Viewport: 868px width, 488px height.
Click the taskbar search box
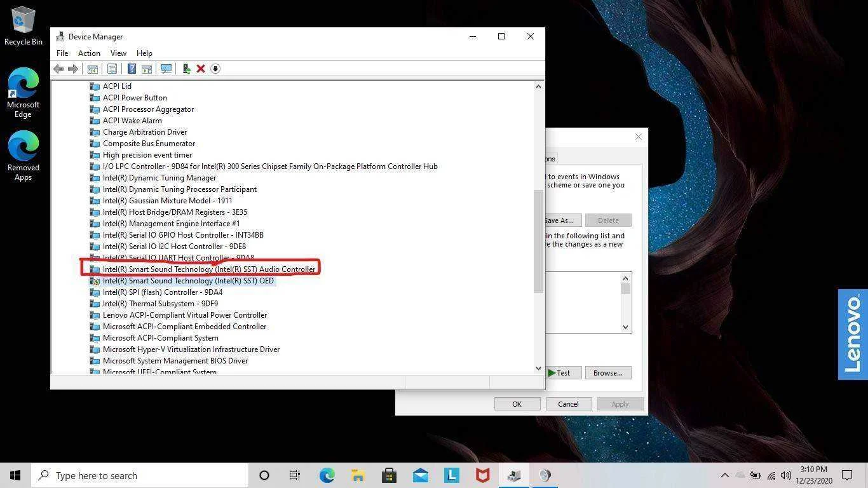(139, 475)
